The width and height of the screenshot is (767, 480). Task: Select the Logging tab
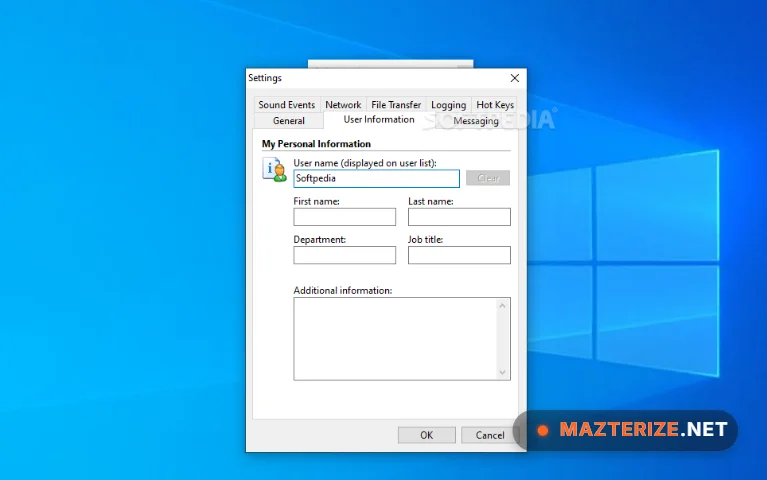[448, 105]
